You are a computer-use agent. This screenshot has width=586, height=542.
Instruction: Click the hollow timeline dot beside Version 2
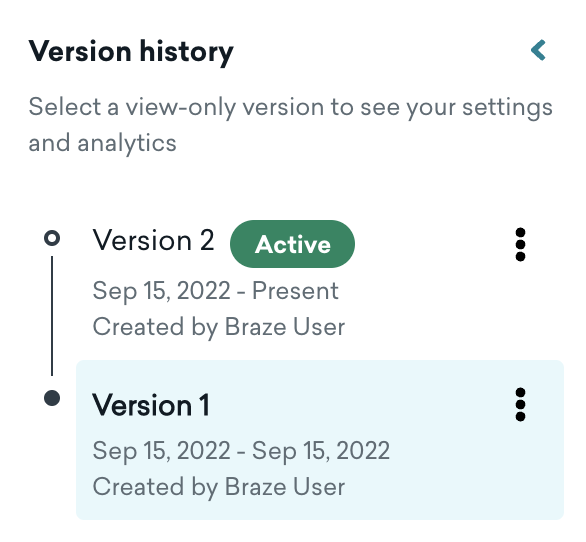(x=52, y=238)
